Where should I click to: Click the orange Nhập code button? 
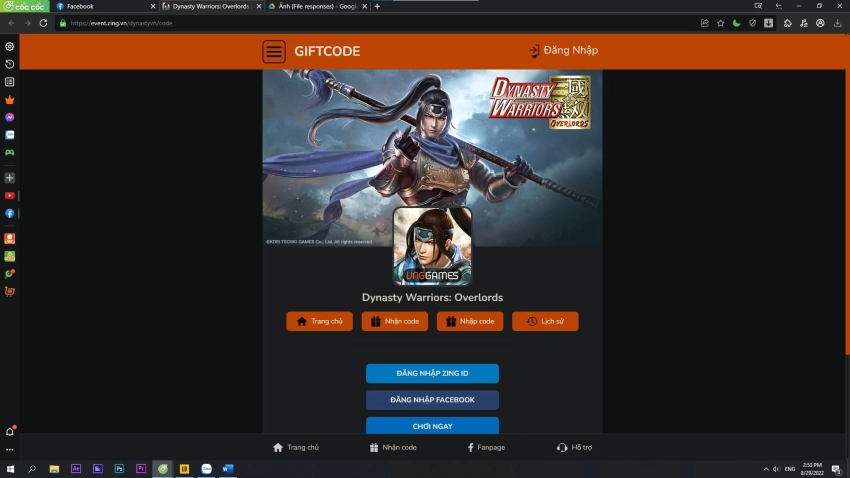coord(470,321)
